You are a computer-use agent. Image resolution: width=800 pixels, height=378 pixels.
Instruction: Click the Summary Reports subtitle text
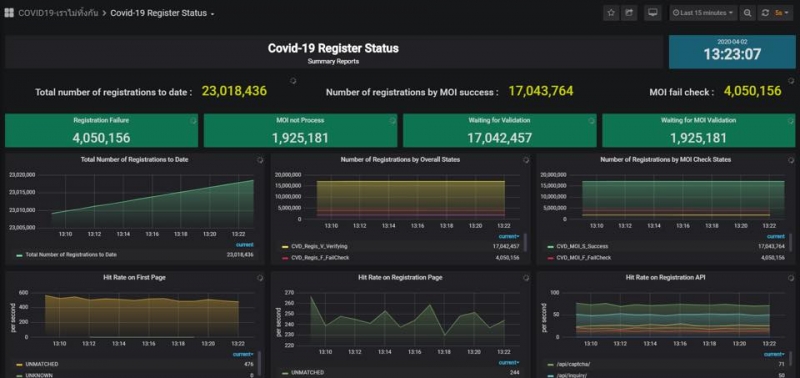pyautogui.click(x=333, y=61)
